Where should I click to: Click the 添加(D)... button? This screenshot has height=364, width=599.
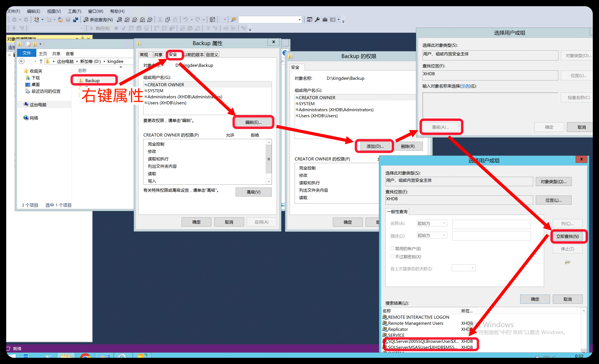click(x=375, y=146)
